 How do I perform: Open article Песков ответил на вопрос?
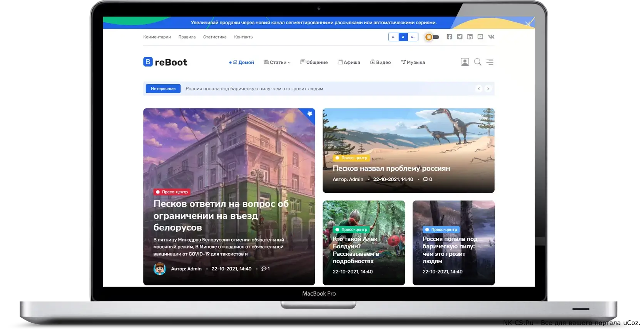pos(221,215)
